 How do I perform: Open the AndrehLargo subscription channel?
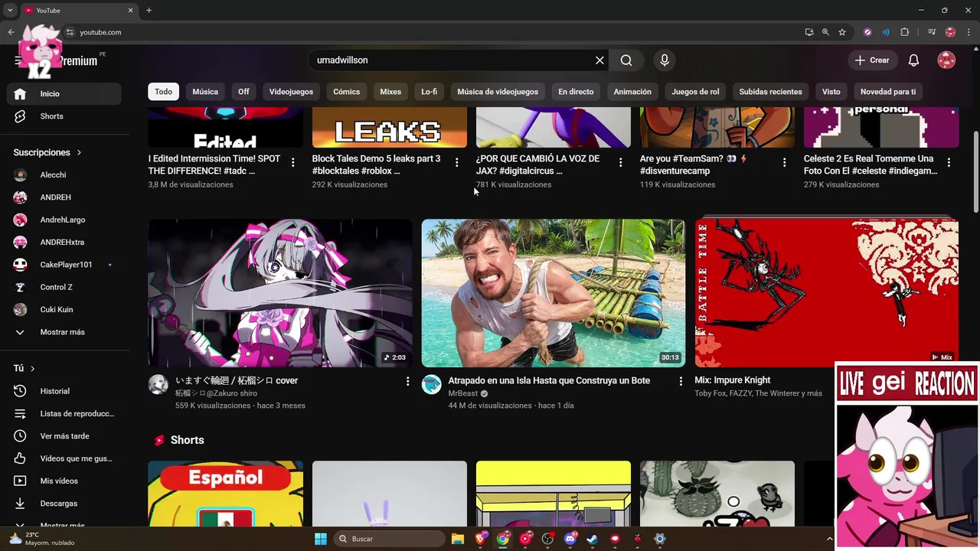[x=64, y=220]
